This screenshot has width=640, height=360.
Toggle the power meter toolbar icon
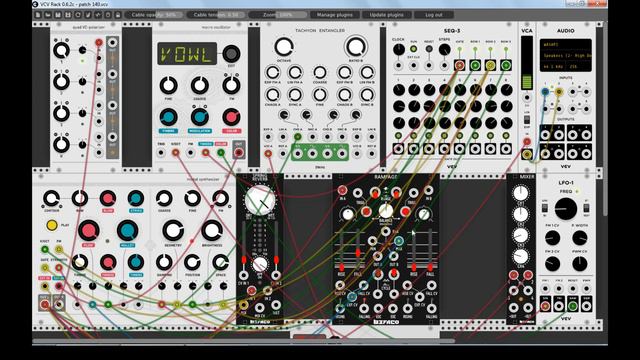point(108,15)
